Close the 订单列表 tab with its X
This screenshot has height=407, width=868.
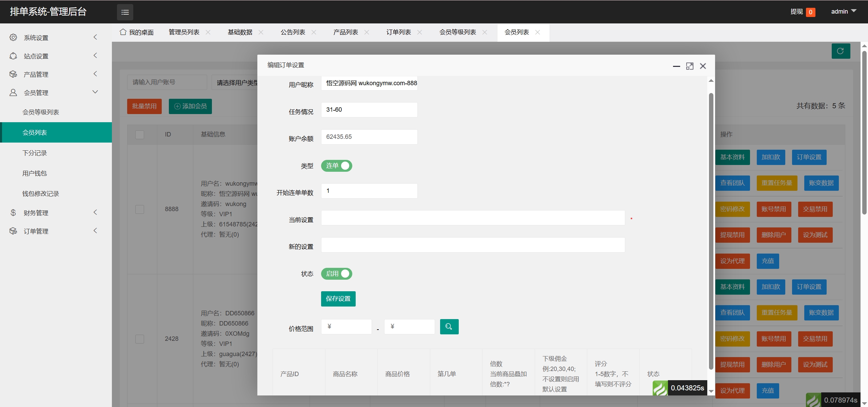point(419,32)
